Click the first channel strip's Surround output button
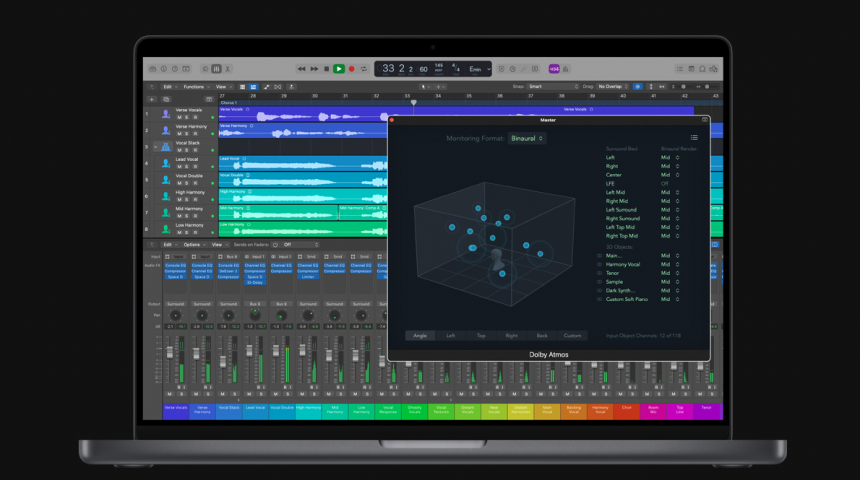The width and height of the screenshot is (860, 480). click(176, 304)
